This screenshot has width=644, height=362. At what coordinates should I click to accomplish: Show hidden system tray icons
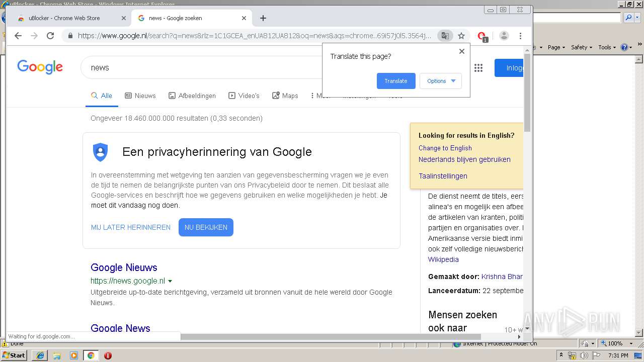[561, 355]
